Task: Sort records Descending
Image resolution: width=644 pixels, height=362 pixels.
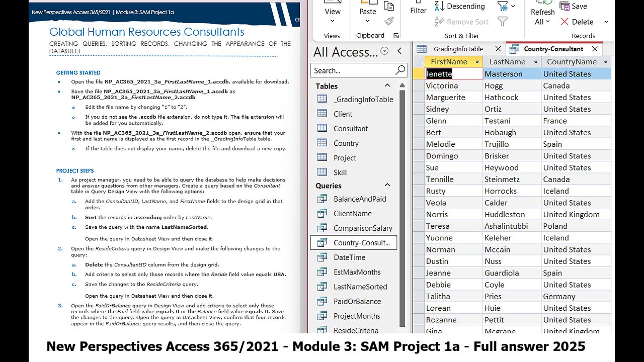Action: click(x=459, y=6)
